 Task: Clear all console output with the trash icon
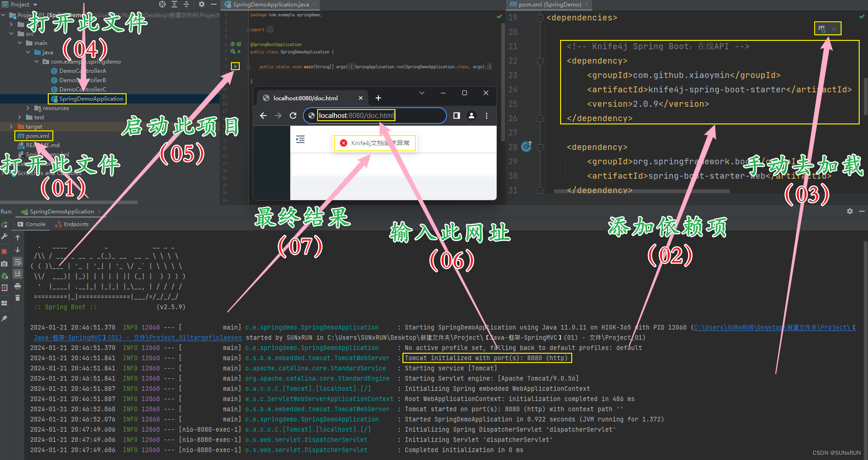[x=18, y=298]
